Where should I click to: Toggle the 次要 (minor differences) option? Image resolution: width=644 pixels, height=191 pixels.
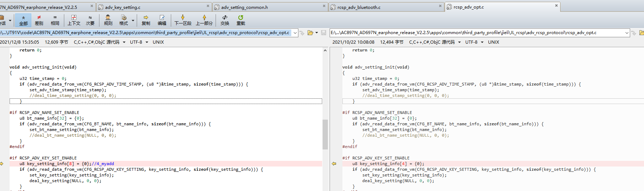click(x=90, y=20)
